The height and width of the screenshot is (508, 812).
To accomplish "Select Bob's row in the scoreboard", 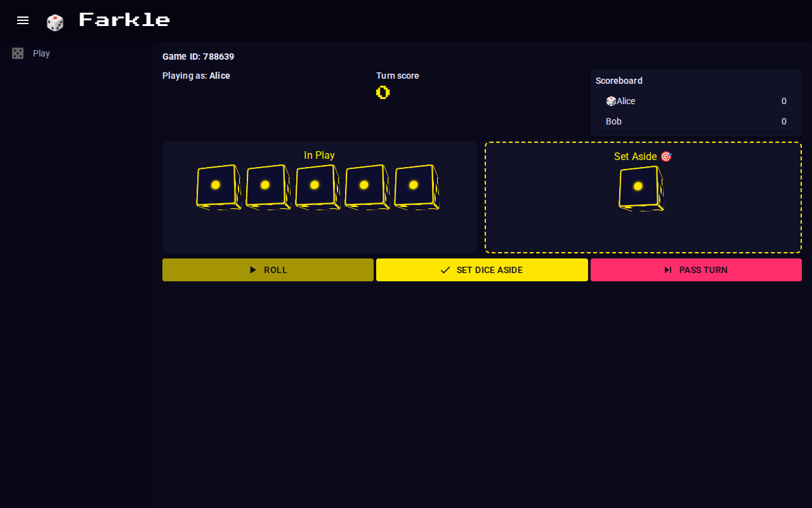I will pyautogui.click(x=696, y=121).
